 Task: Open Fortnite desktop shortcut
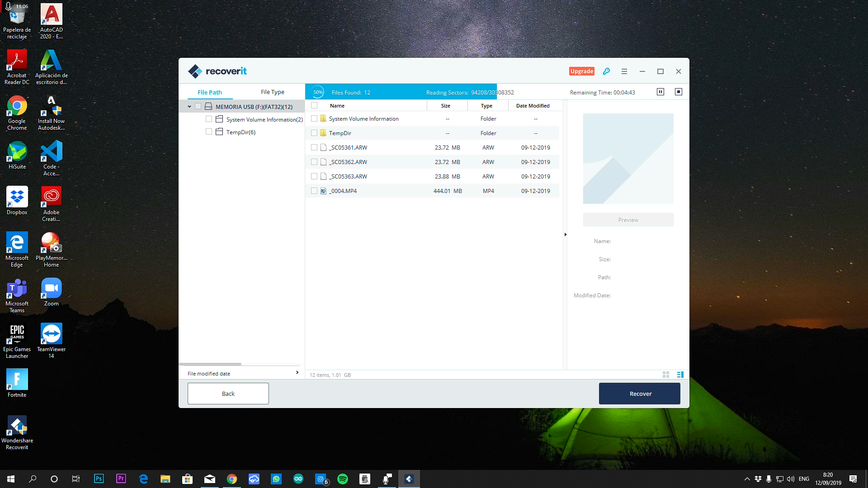17,383
